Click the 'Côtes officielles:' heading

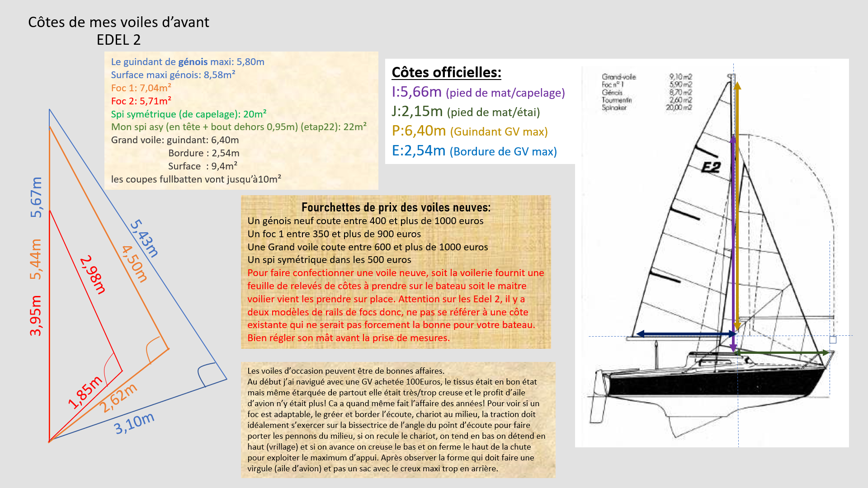click(446, 72)
